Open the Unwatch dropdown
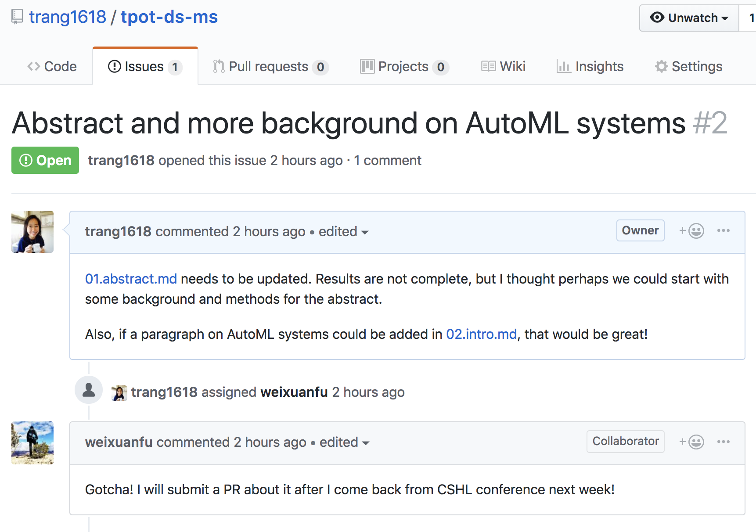This screenshot has width=756, height=532. (689, 18)
